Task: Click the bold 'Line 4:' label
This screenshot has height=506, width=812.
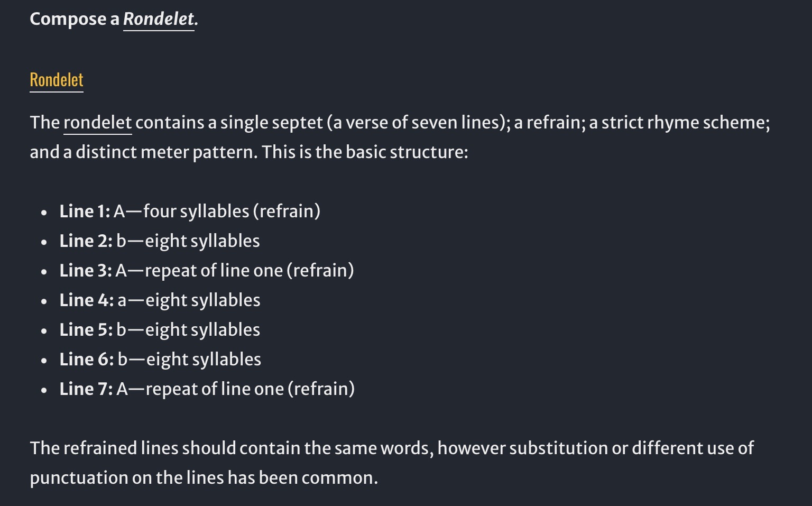Action: click(x=86, y=300)
